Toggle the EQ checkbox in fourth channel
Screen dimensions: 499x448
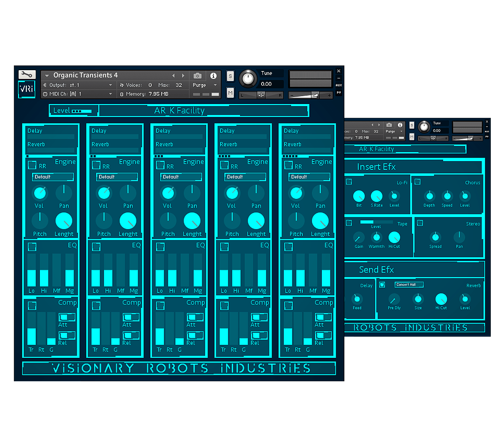(x=224, y=247)
